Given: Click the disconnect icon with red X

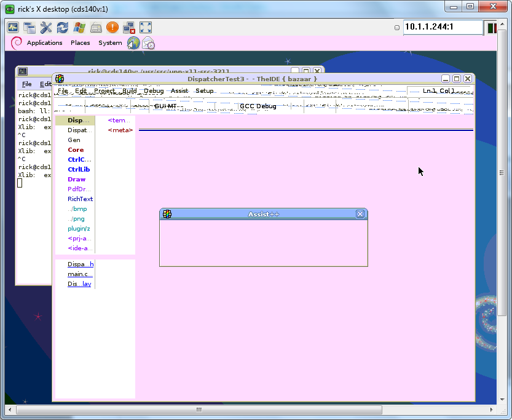Looking at the screenshot, I should coord(129,28).
